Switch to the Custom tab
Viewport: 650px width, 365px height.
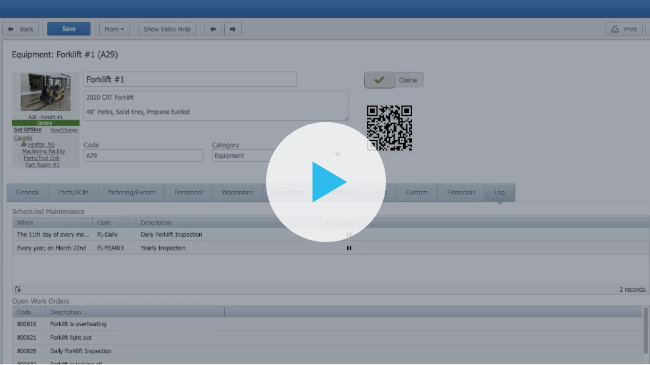pos(417,192)
